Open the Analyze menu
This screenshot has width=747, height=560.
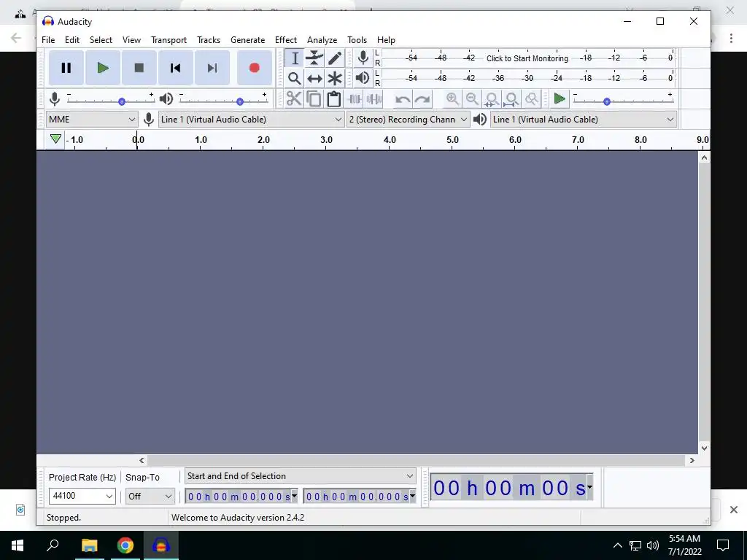(x=322, y=40)
